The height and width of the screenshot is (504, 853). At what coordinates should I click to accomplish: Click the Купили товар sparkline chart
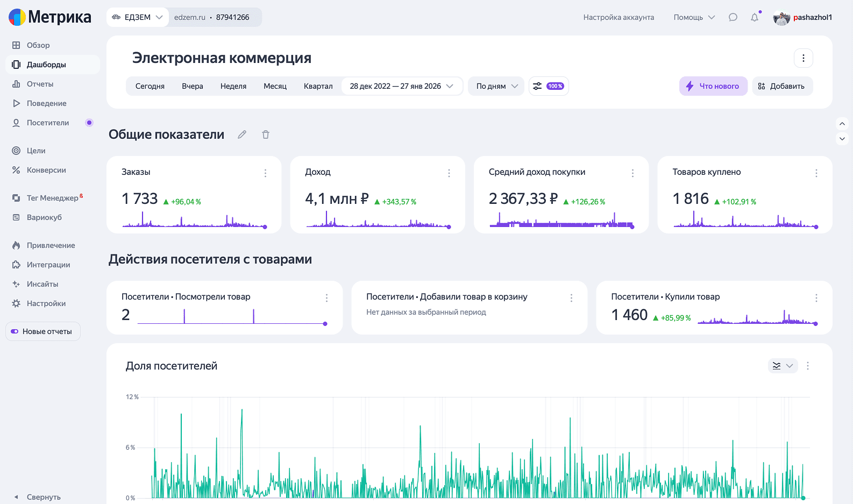coord(758,317)
